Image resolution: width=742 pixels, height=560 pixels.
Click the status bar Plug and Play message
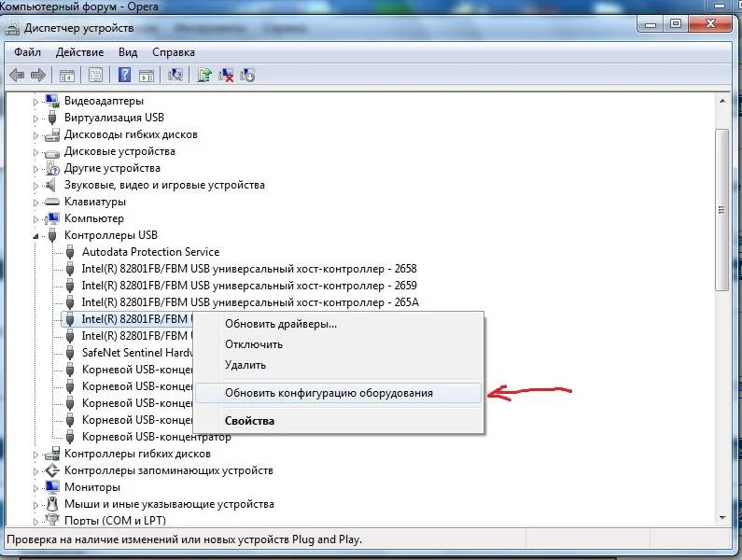tap(184, 539)
